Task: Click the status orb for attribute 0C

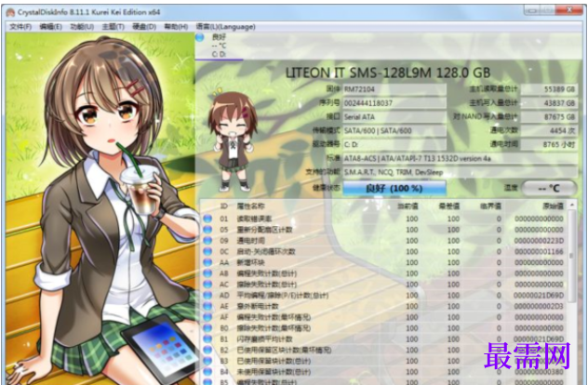Action: pyautogui.click(x=207, y=251)
